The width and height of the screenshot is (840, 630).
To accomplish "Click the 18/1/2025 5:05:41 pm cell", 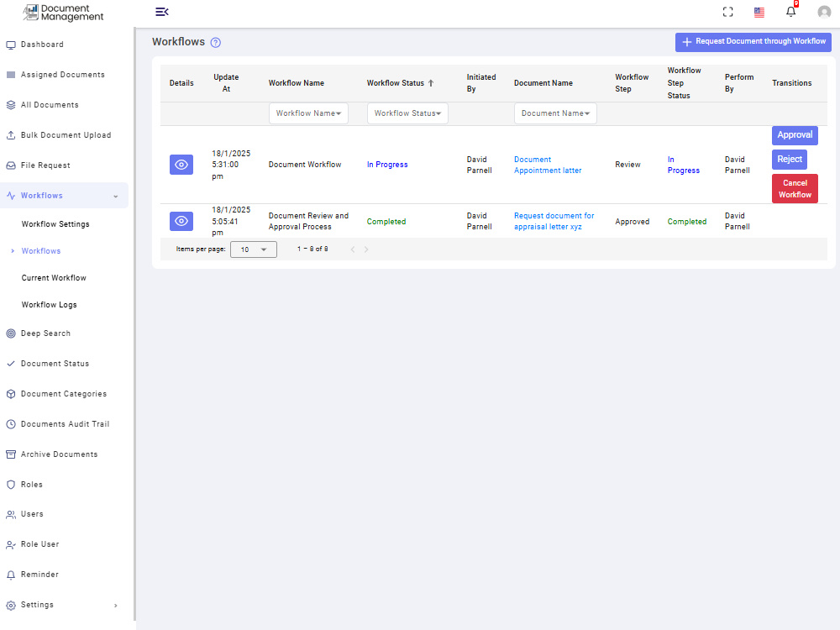I will point(231,221).
